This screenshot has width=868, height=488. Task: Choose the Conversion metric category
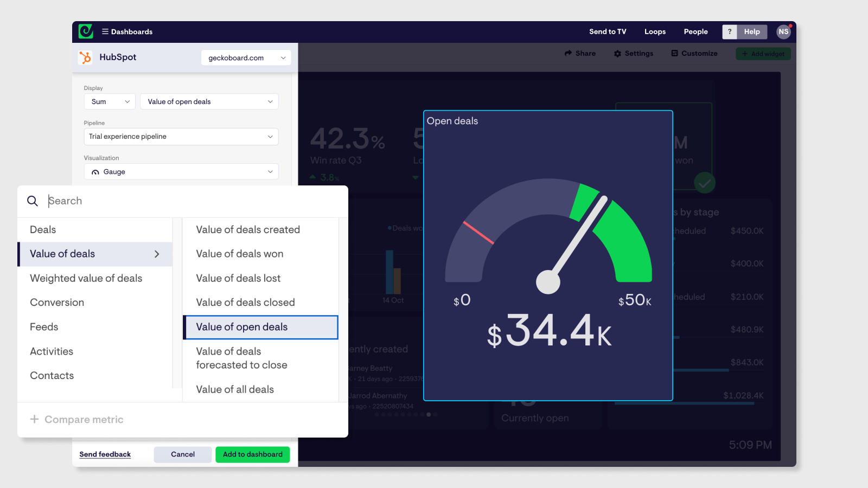click(57, 303)
